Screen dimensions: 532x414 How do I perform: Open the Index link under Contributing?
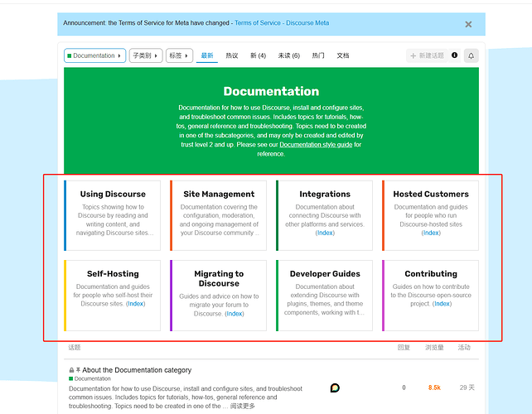click(442, 304)
